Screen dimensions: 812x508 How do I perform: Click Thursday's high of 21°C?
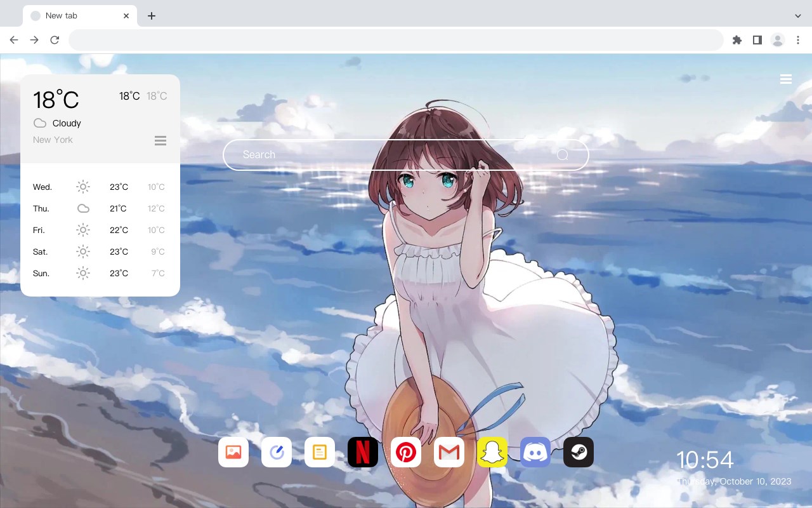pos(118,208)
